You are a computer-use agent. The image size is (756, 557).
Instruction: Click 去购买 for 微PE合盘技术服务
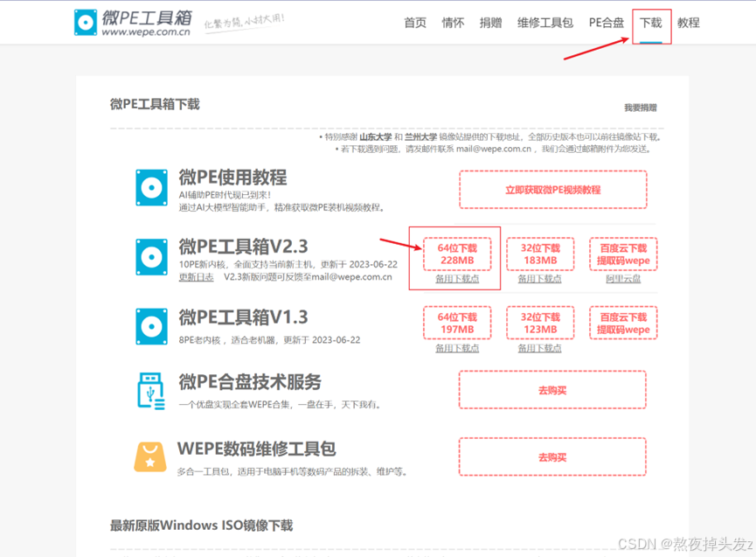click(x=552, y=390)
